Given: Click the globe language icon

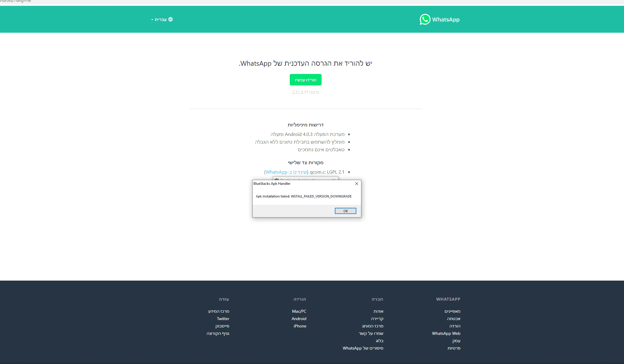Looking at the screenshot, I should point(170,19).
